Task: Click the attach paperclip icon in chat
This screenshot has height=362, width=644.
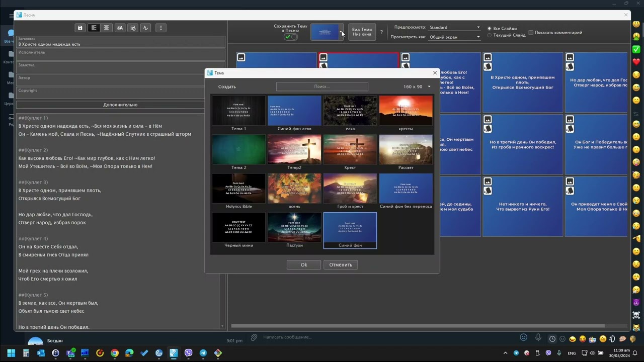Action: tap(254, 337)
